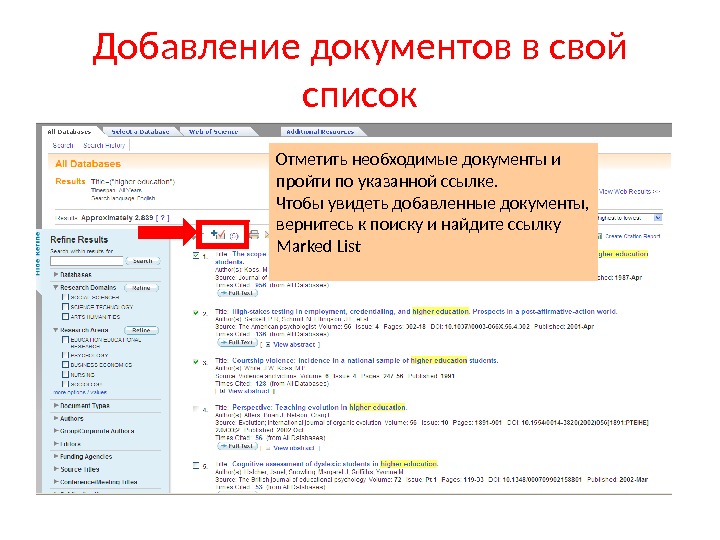The width and height of the screenshot is (720, 540).
Task: Click Refine button beside Research Areas
Action: pos(141,330)
